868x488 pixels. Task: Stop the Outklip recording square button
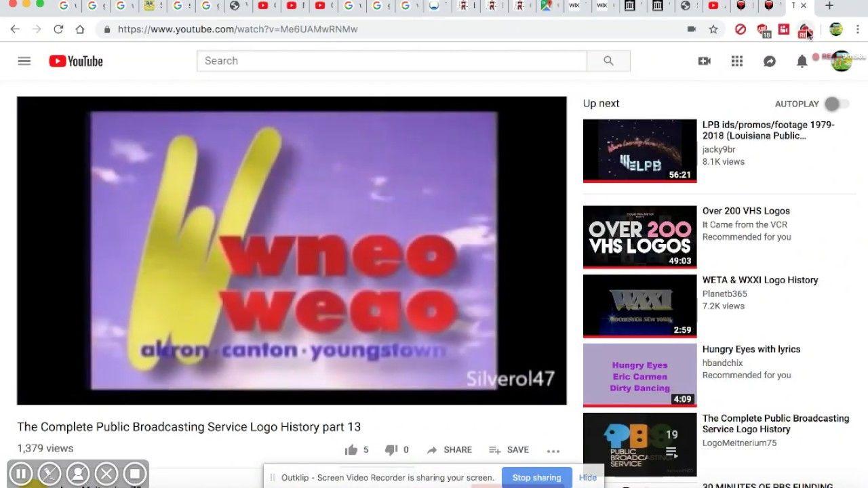[x=135, y=474]
